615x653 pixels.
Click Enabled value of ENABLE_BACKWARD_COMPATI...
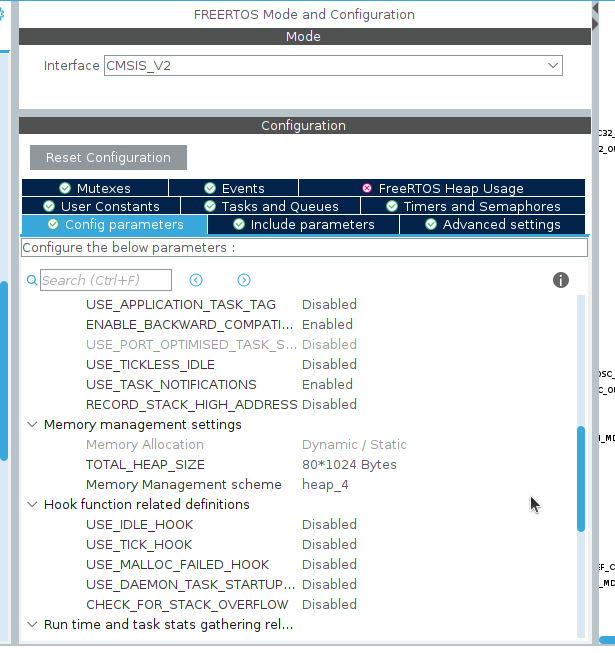(x=327, y=325)
